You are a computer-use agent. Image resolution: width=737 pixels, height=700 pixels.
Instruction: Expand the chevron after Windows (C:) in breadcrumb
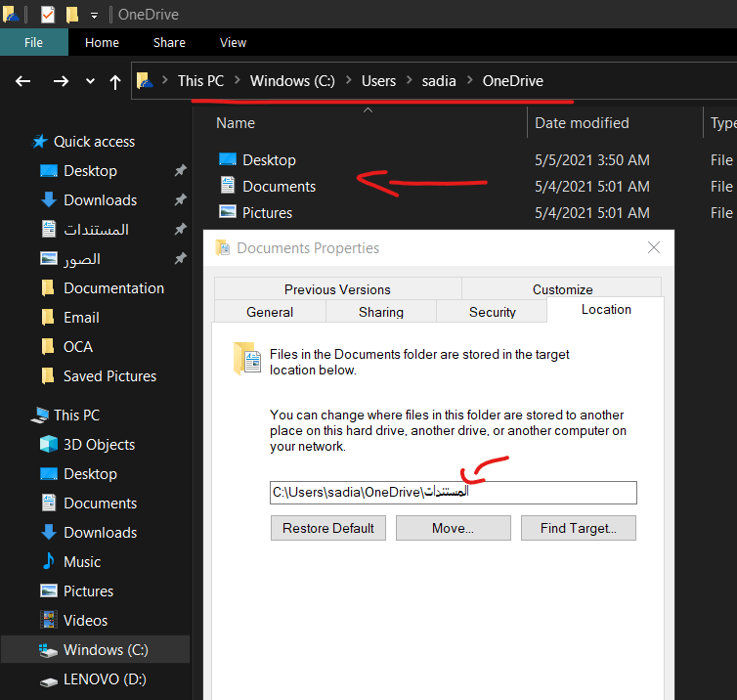coord(349,80)
